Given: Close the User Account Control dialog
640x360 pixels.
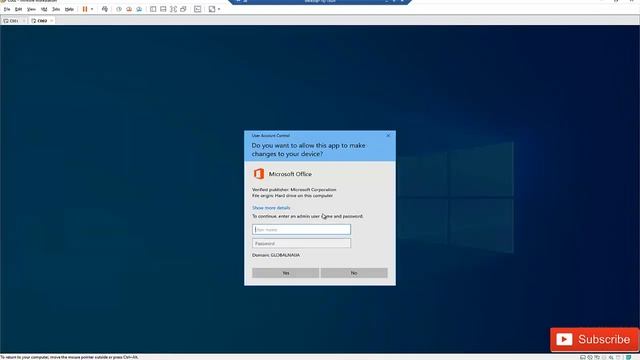Looking at the screenshot, I should click(x=388, y=136).
